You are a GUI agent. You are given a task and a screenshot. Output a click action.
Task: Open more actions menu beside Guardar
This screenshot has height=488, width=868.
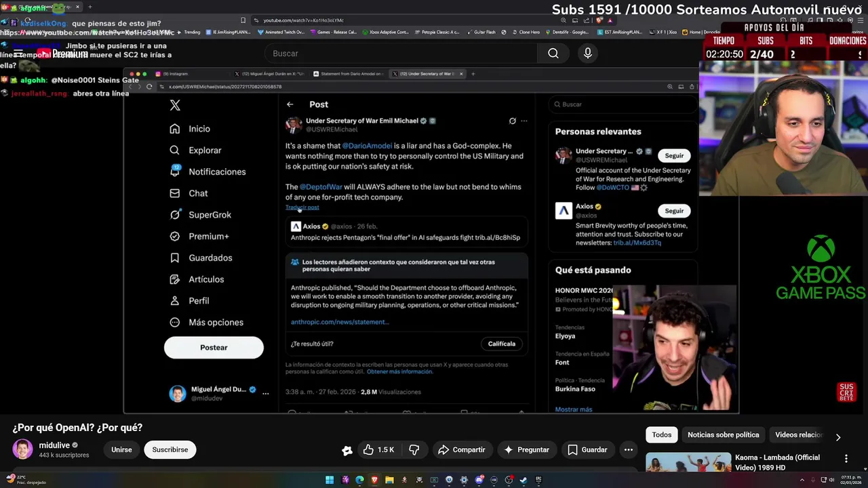pyautogui.click(x=629, y=449)
